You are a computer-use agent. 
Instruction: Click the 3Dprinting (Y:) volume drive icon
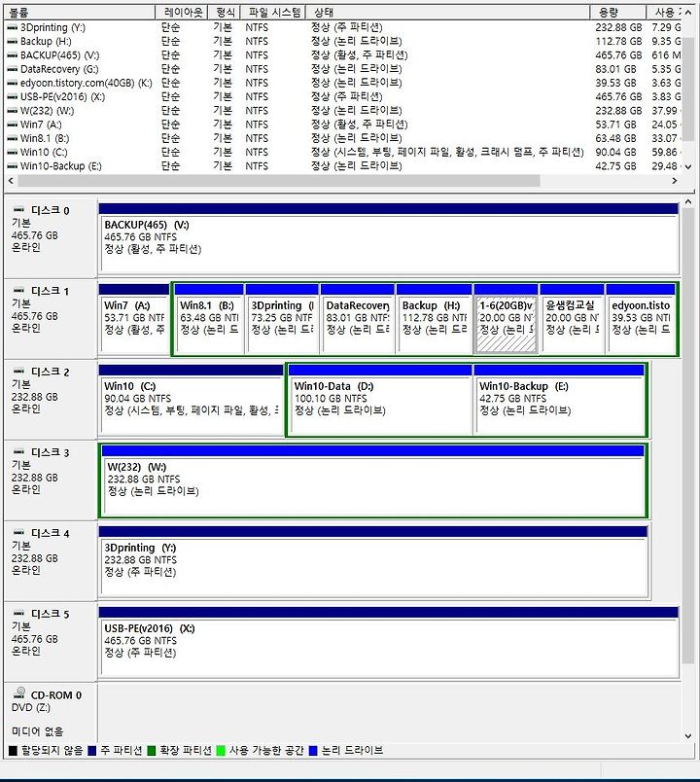pyautogui.click(x=12, y=27)
